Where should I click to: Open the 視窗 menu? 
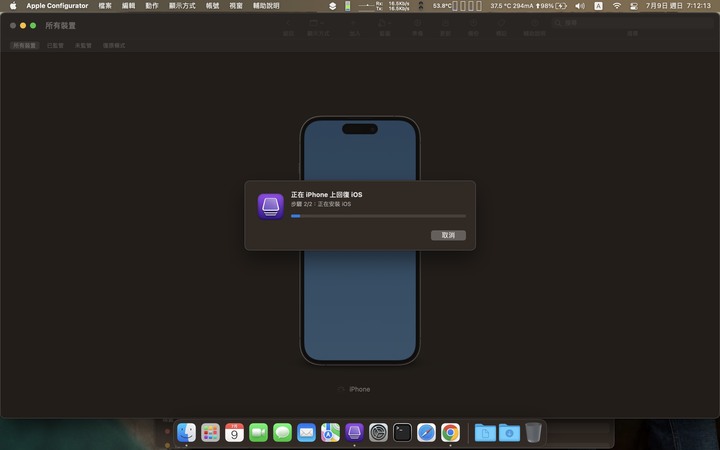pyautogui.click(x=236, y=6)
